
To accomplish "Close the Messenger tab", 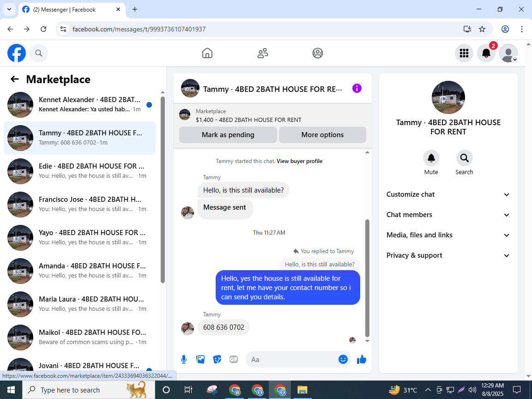I will (118, 10).
